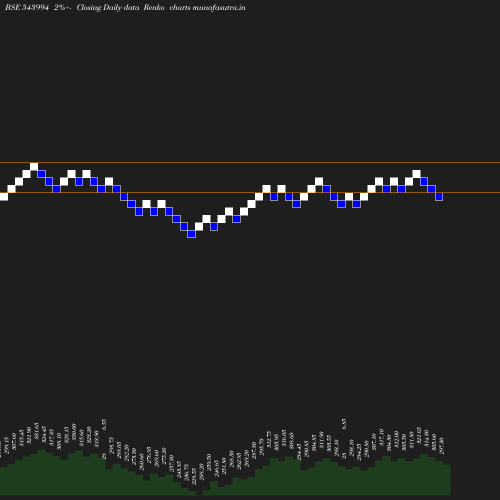Viewport: 500px width, 500px height.
Task: Select the final blue brick at chart end
Action: pyautogui.click(x=439, y=197)
